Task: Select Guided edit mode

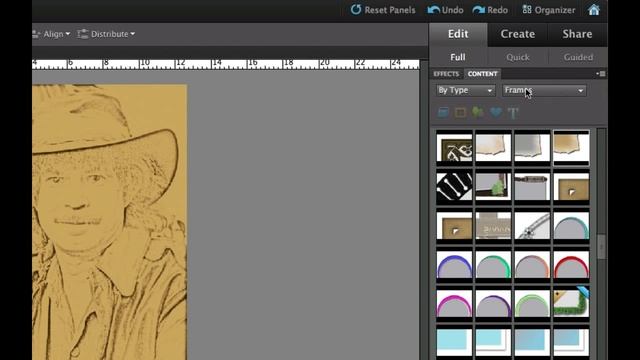Action: point(578,57)
